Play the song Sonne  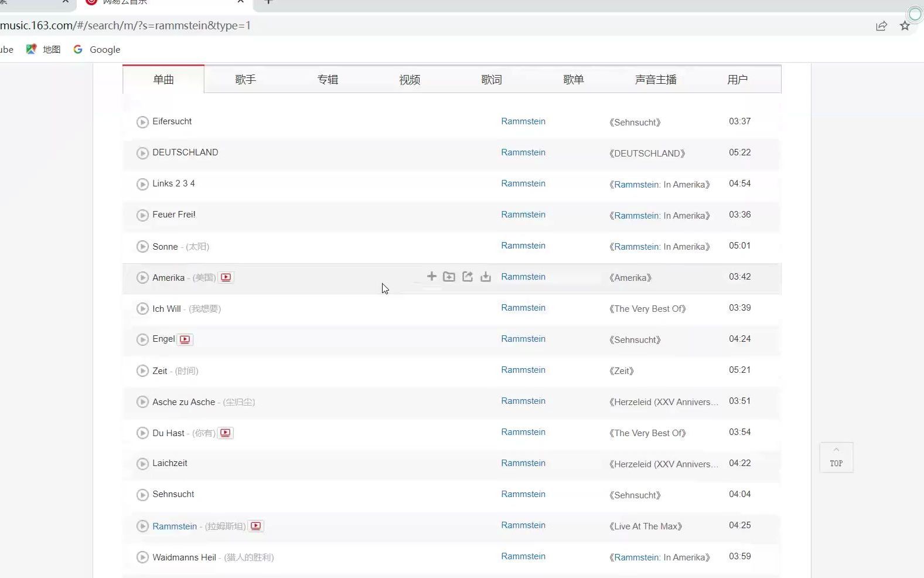tap(142, 246)
